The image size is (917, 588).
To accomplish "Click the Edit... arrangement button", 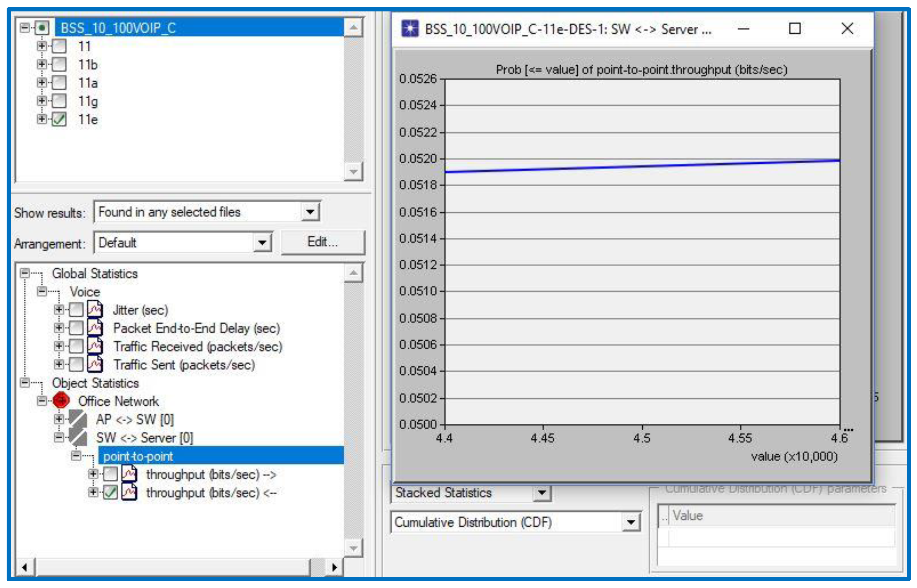I will [x=323, y=243].
